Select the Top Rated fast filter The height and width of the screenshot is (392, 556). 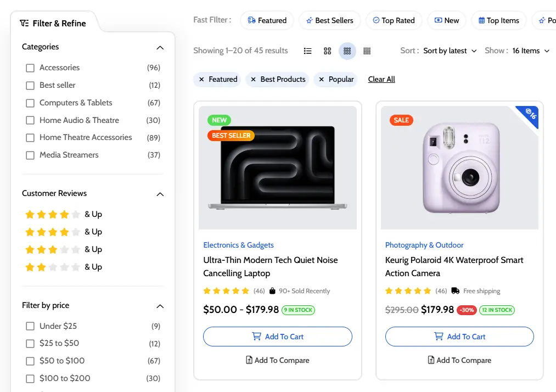pos(394,21)
